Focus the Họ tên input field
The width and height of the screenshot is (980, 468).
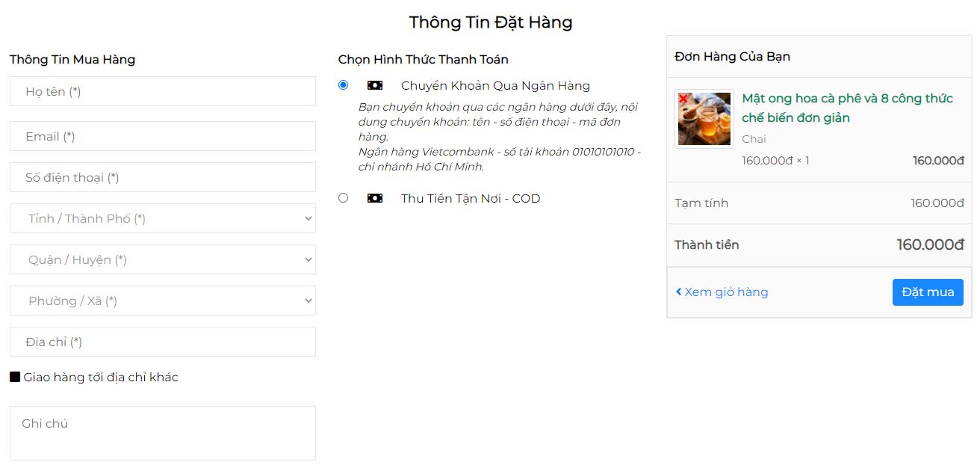[x=163, y=91]
